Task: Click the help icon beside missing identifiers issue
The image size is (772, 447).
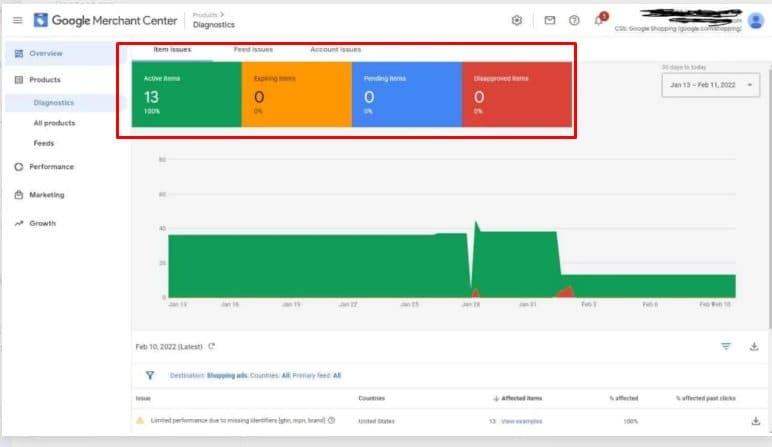Action: pos(331,420)
